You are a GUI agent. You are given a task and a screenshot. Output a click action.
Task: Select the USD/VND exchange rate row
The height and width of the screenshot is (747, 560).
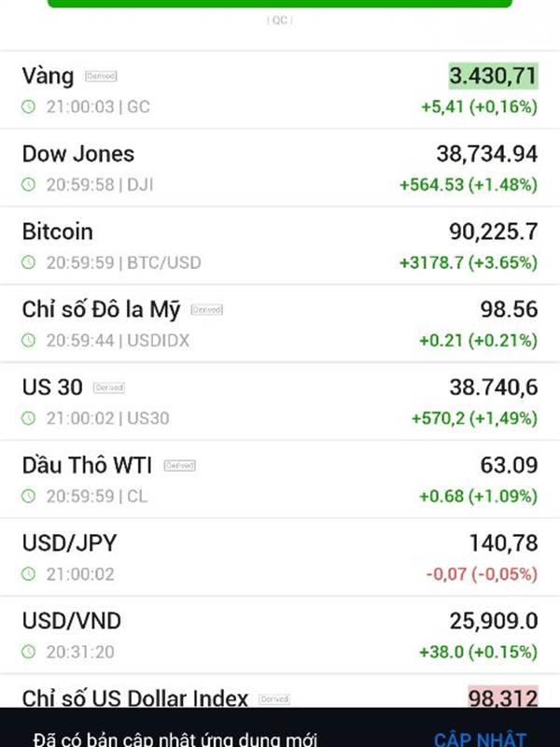click(x=280, y=635)
